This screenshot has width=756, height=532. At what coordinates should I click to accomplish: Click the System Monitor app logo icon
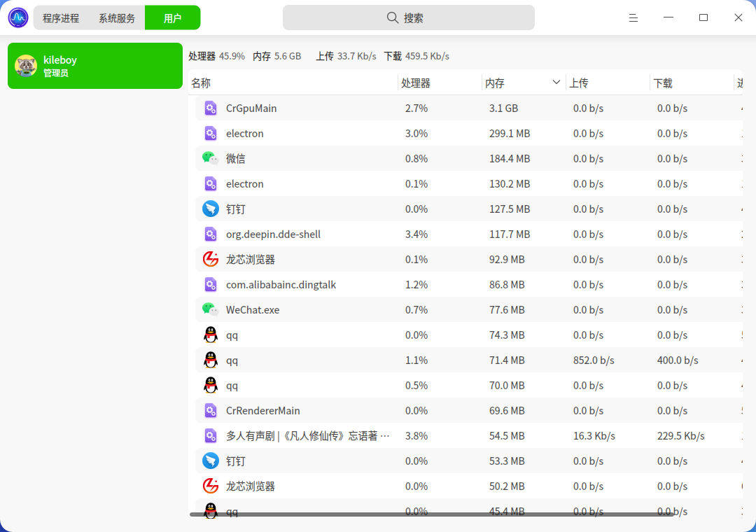point(18,17)
